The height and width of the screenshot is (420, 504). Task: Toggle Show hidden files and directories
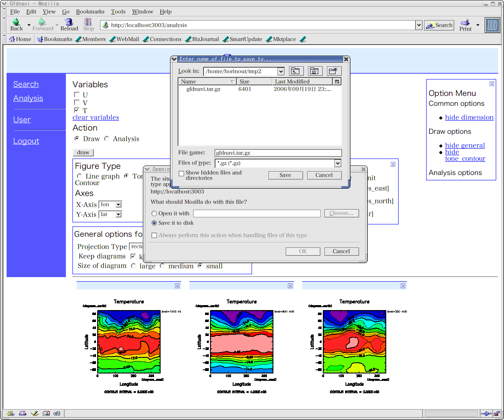181,174
